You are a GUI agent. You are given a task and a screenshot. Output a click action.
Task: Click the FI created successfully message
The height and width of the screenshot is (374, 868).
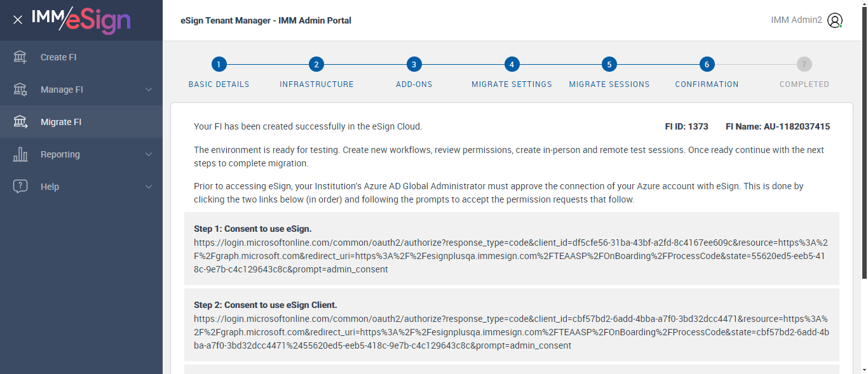coord(308,126)
